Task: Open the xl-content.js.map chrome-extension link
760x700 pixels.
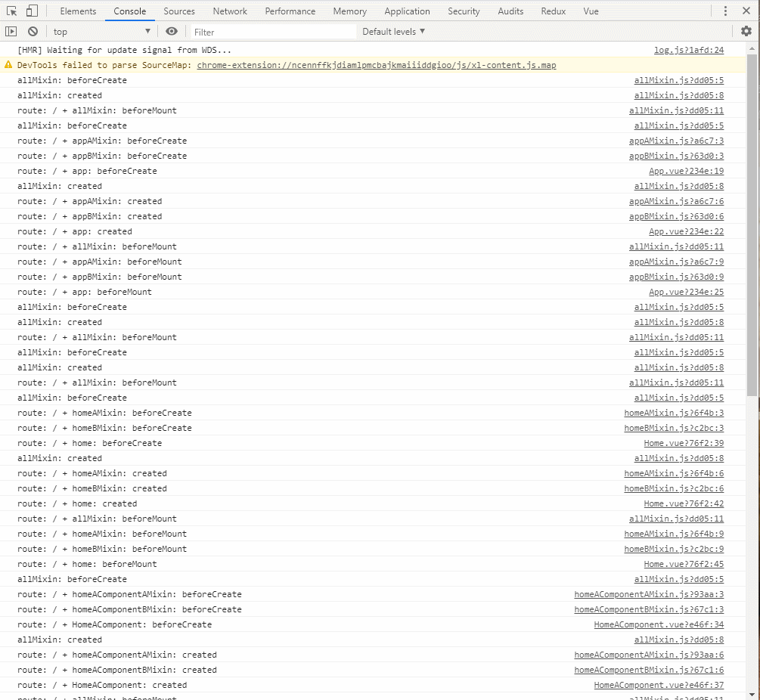Action: point(376,65)
